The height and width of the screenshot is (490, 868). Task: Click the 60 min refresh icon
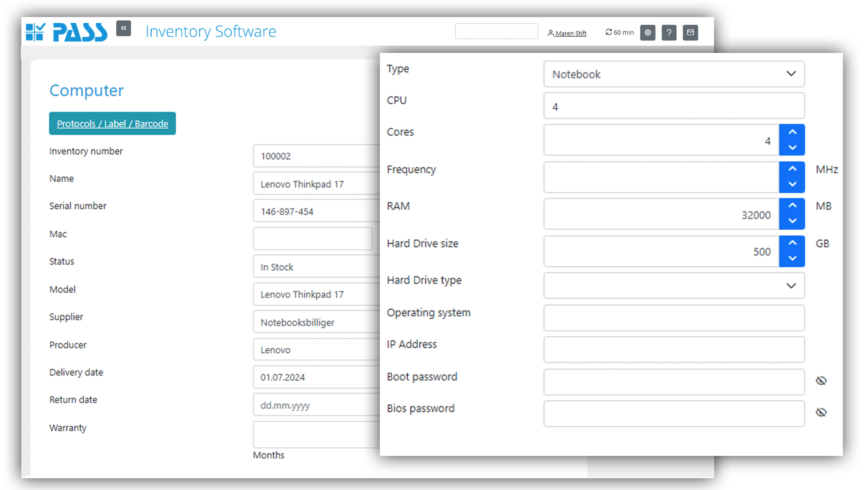[x=609, y=32]
